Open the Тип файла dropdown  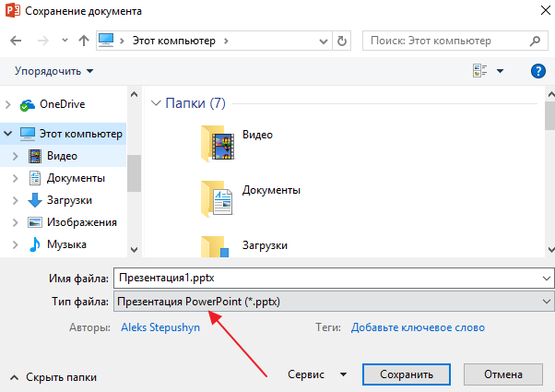coord(332,302)
